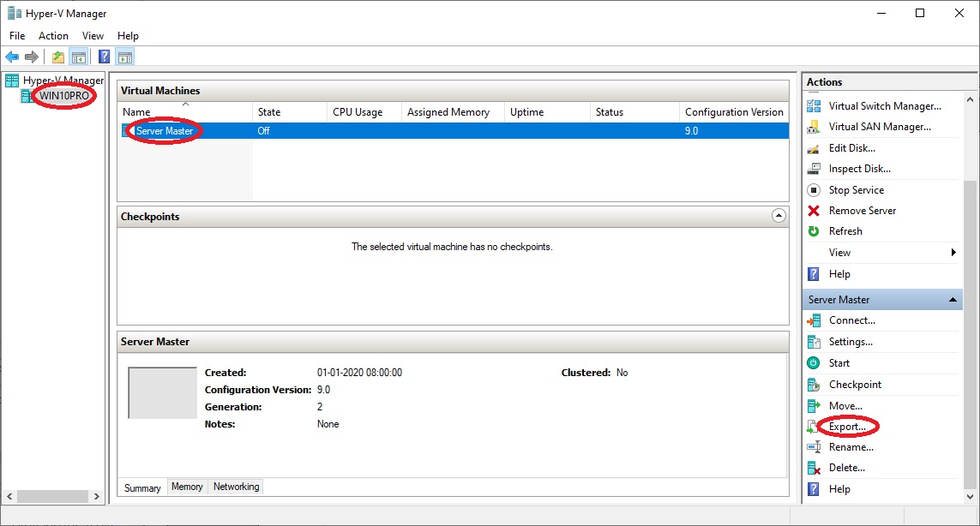Click Export... action for Server Master
980x526 pixels.
[x=847, y=427]
